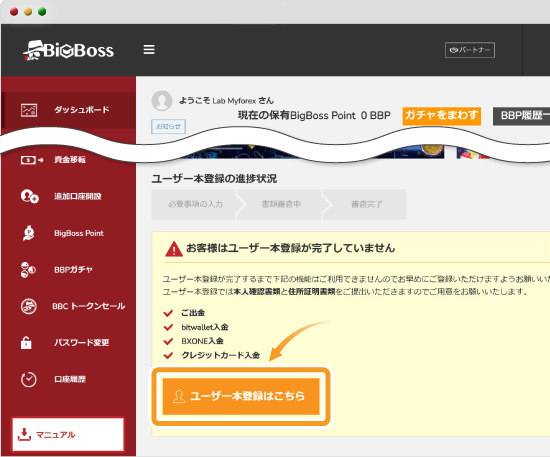Image resolution: width=550 pixels, height=457 pixels.
Task: Open the hamburger menu
Action: (149, 49)
